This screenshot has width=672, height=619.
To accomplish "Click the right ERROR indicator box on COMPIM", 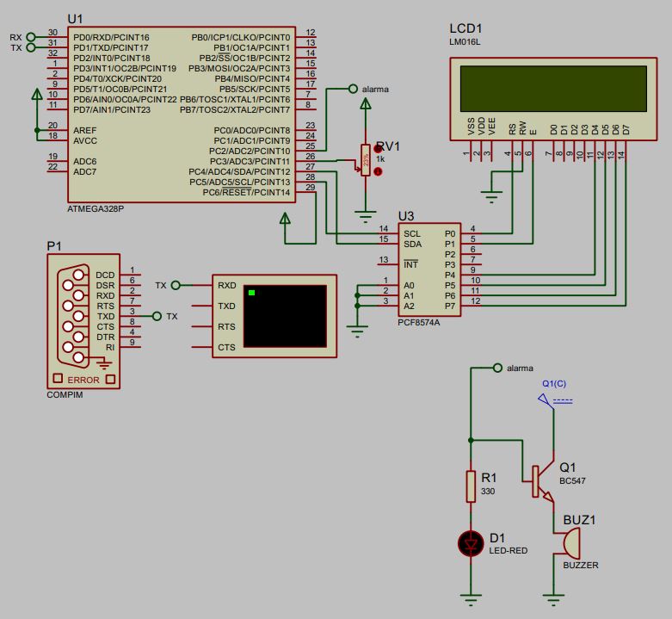I will coord(110,380).
